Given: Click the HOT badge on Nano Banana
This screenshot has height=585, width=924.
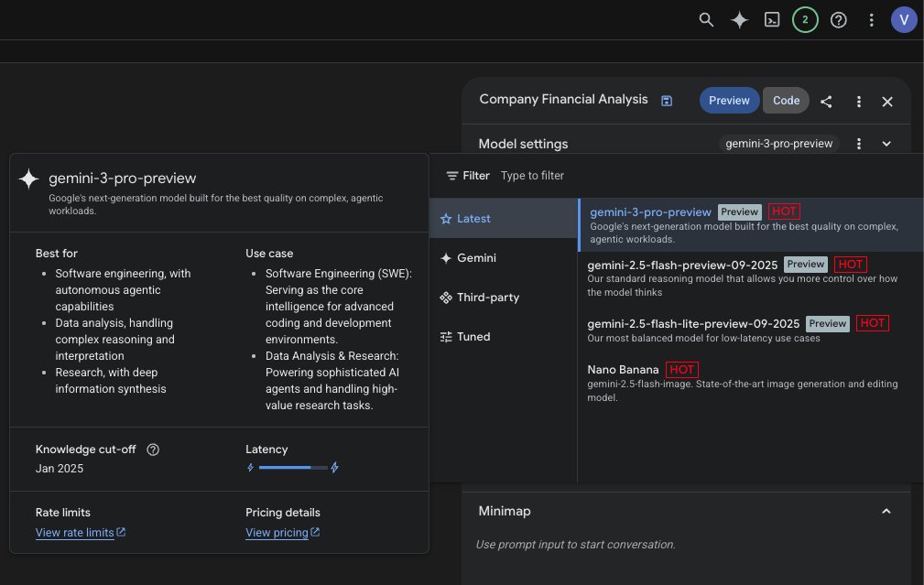Looking at the screenshot, I should [682, 369].
